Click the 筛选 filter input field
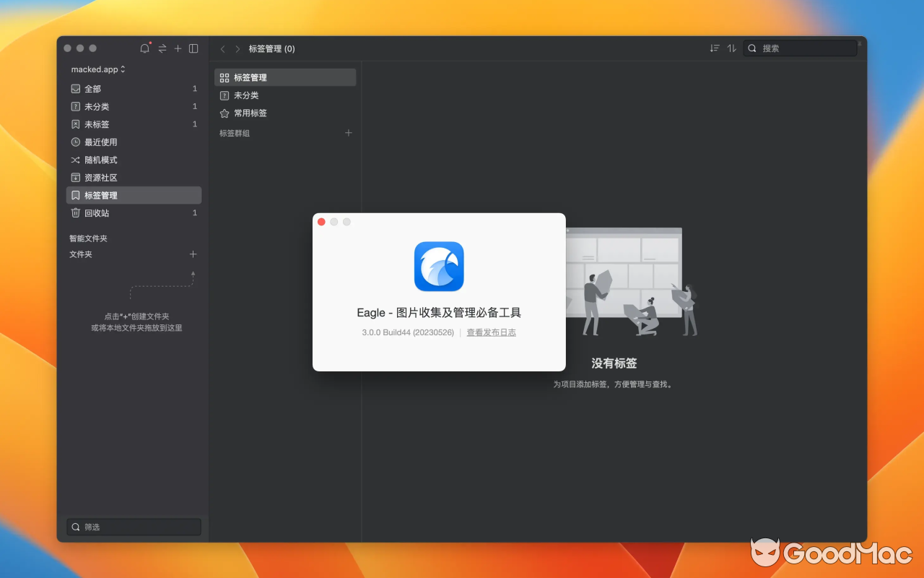This screenshot has height=578, width=924. (133, 527)
